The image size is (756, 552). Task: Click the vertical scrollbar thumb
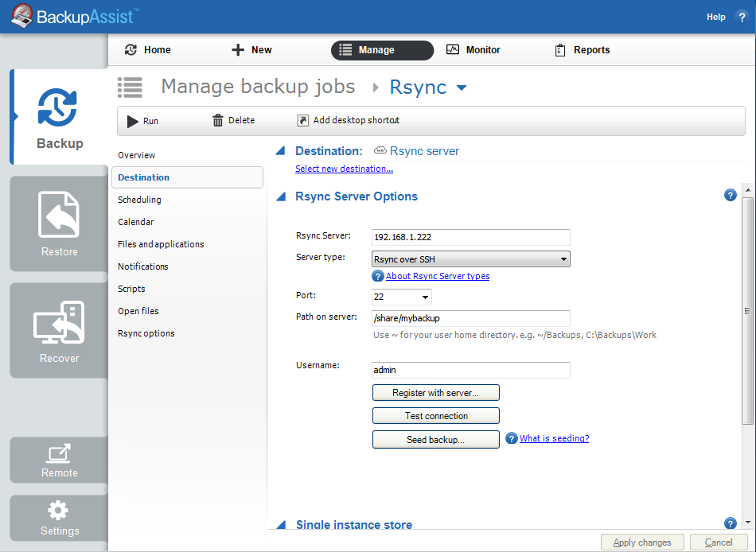[747, 311]
